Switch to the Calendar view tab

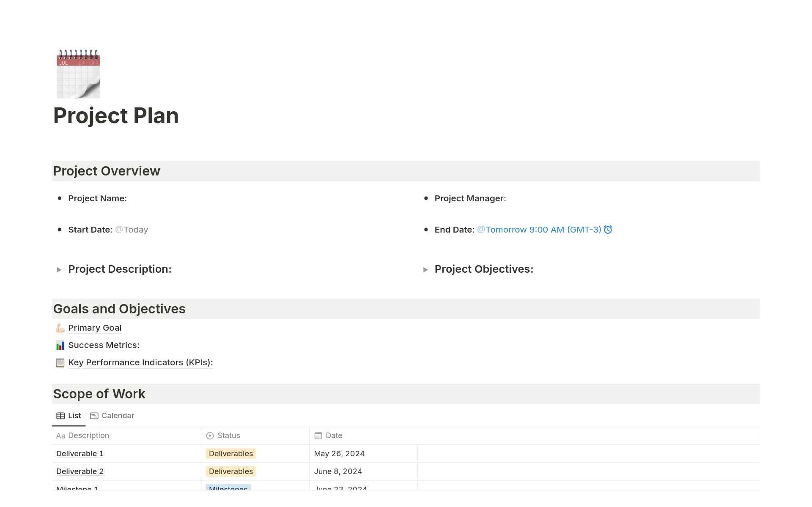pyautogui.click(x=112, y=416)
